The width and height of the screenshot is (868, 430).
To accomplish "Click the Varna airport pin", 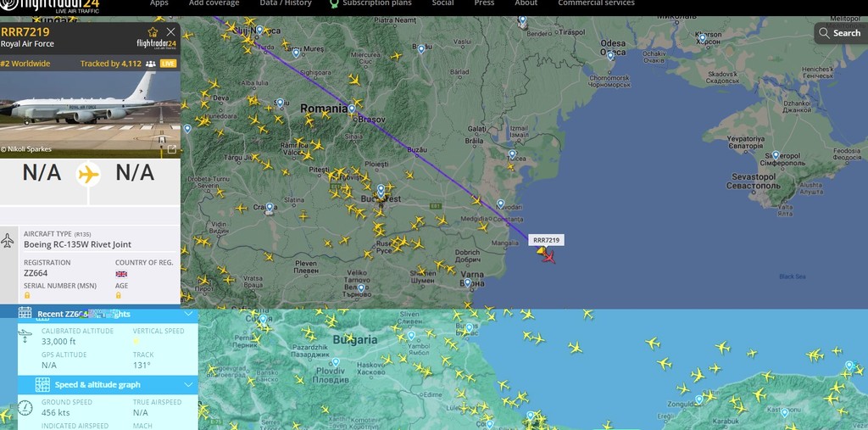I will pyautogui.click(x=467, y=282).
